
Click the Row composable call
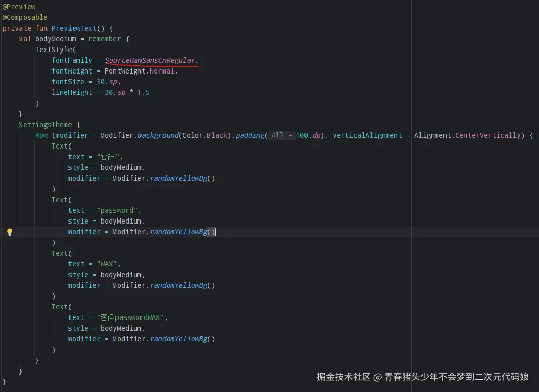pyautogui.click(x=41, y=135)
